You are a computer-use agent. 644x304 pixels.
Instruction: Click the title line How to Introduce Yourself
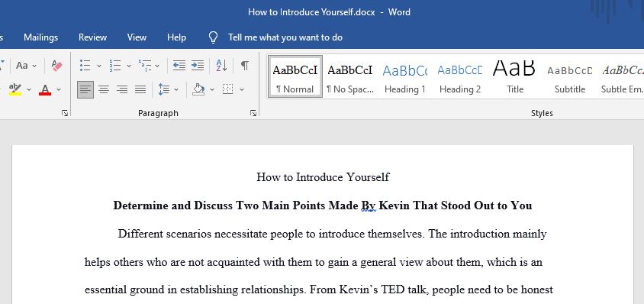pos(323,177)
